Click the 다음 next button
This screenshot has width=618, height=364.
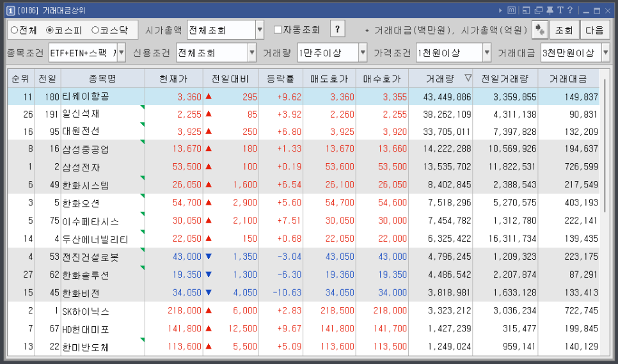tap(595, 30)
